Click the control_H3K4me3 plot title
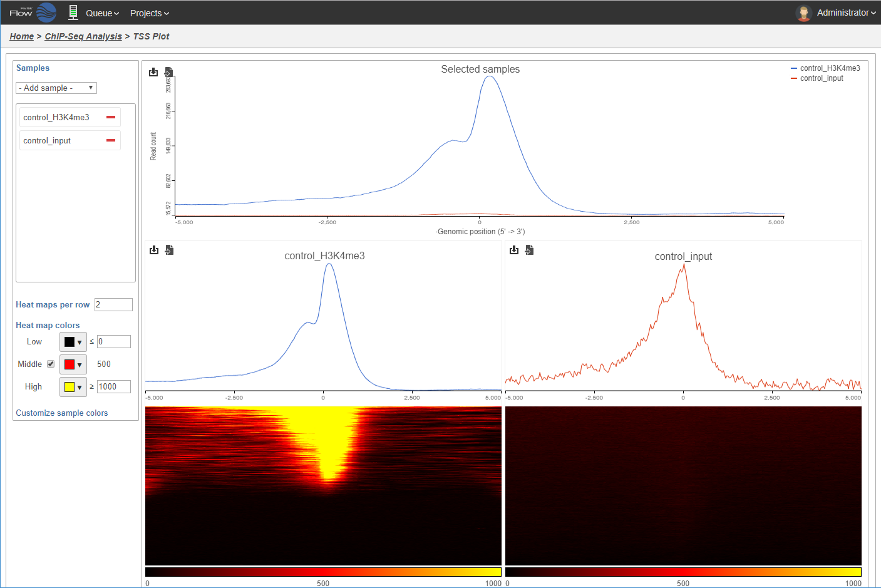The width and height of the screenshot is (881, 588). (x=324, y=255)
